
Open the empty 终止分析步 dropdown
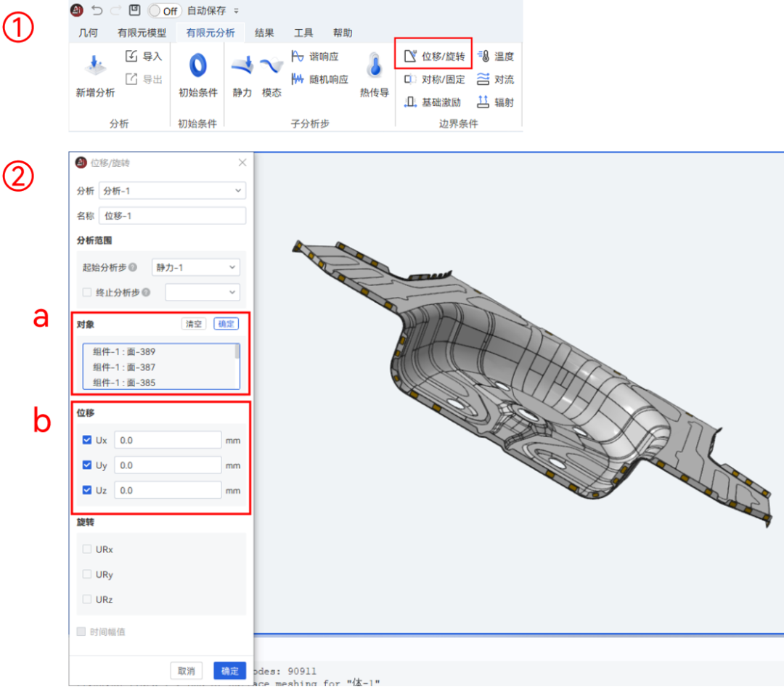(x=202, y=292)
